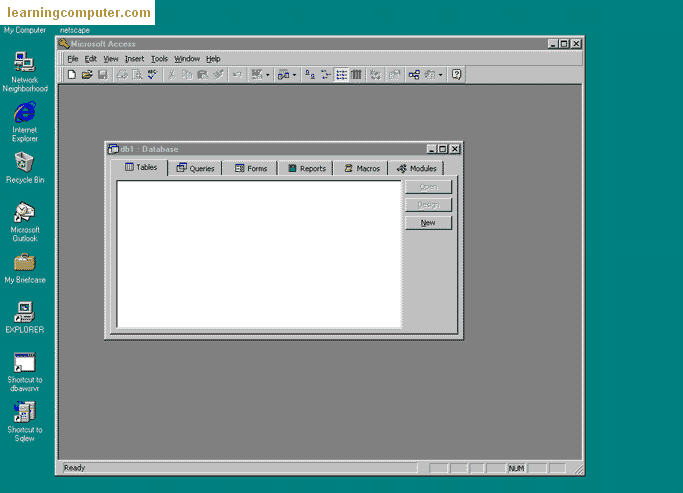This screenshot has height=493, width=683.
Task: Click the greyed Design button
Action: tap(428, 205)
